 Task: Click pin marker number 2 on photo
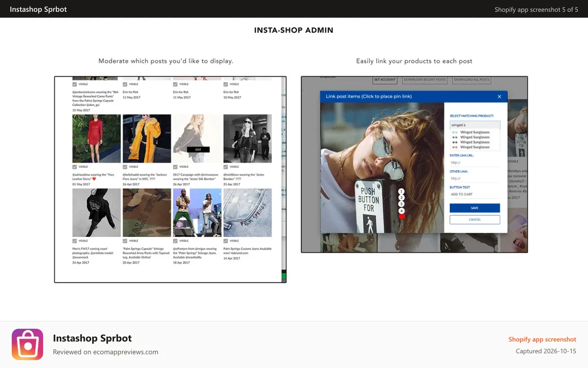401,198
